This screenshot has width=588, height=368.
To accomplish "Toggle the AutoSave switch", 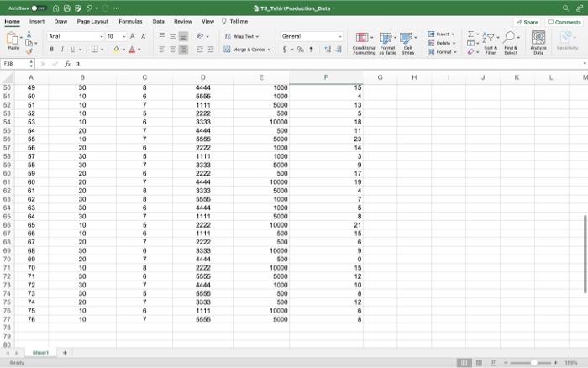I will click(39, 8).
